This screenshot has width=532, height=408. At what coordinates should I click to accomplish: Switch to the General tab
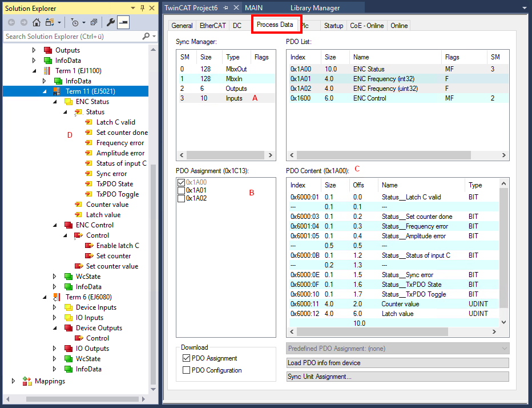(182, 26)
